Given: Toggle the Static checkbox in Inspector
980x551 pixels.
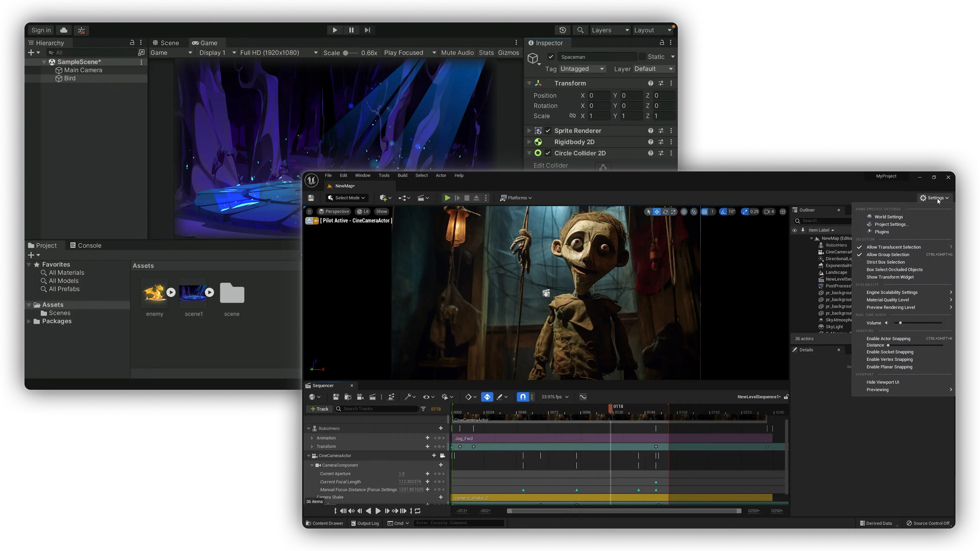Looking at the screenshot, I should 642,57.
